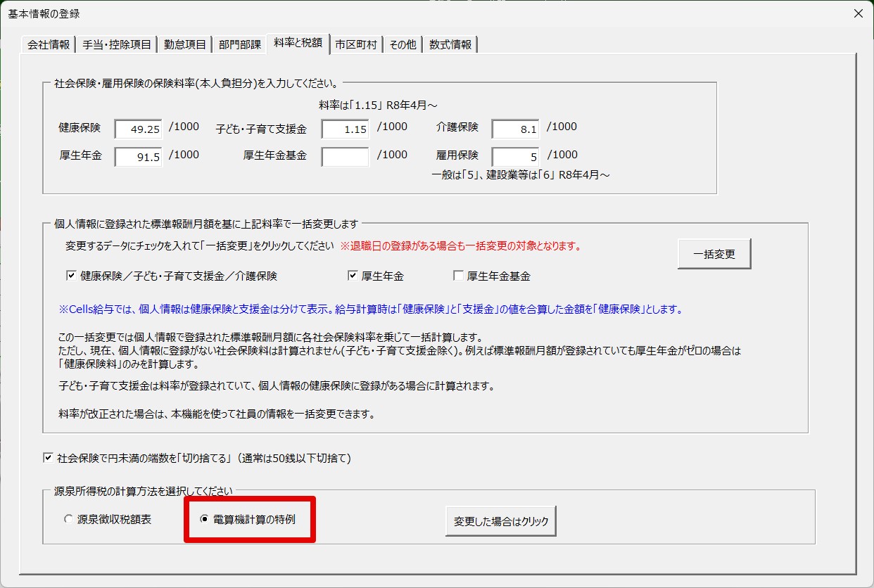Image resolution: width=874 pixels, height=588 pixels.
Task: Switch to the 会社情報 tab
Action: pos(49,45)
